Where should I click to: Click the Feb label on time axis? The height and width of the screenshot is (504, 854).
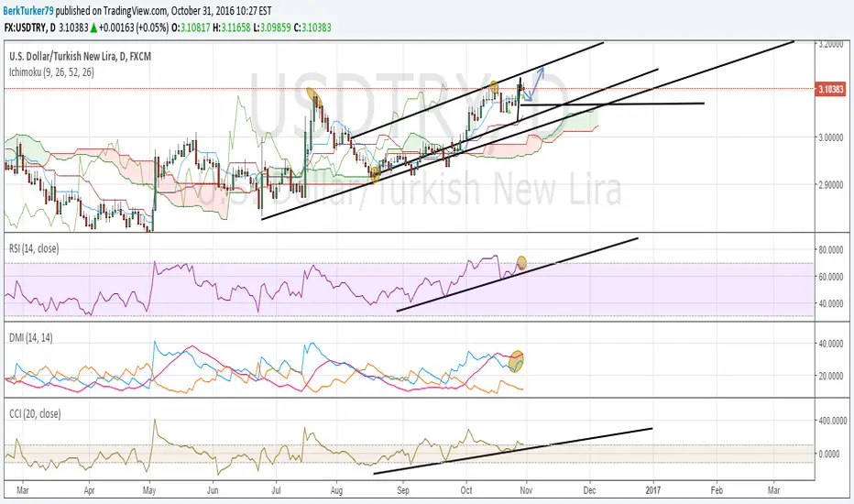(717, 490)
